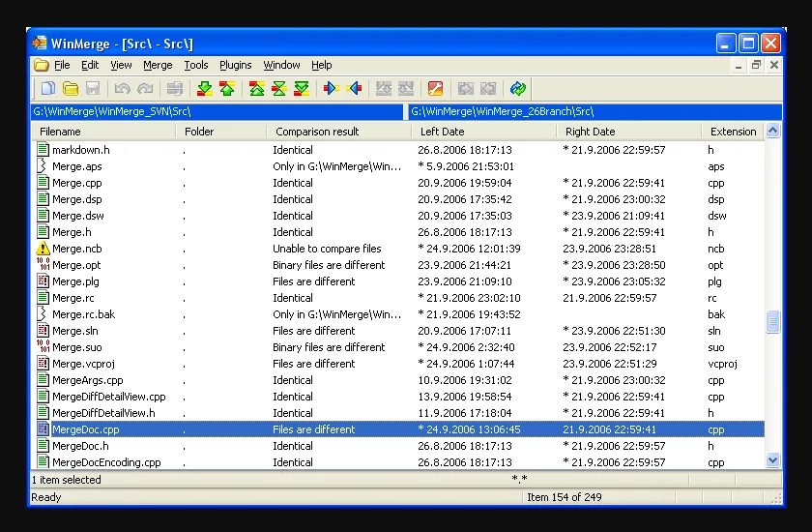The height and width of the screenshot is (532, 812).
Task: Open the Merge menu
Action: point(158,65)
